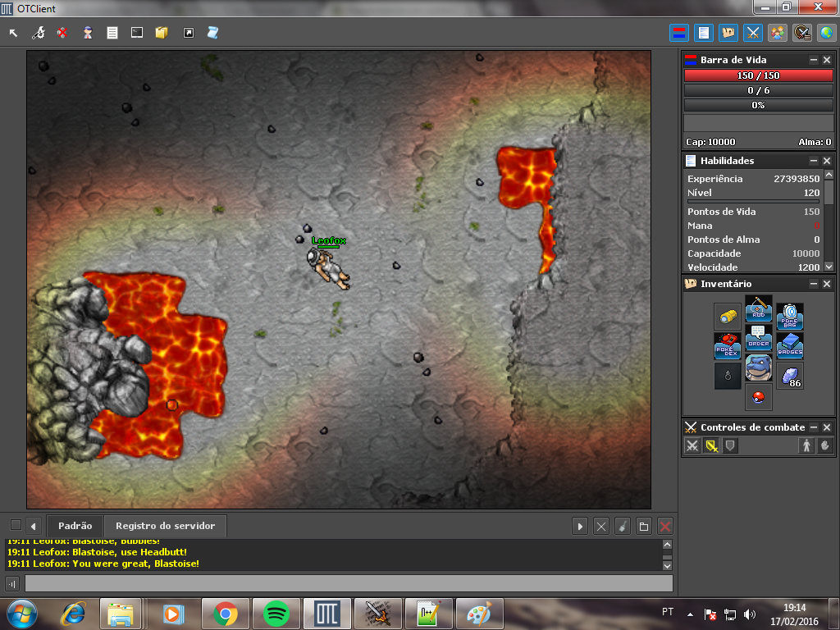Toggle the battle list shield button

tap(802, 33)
